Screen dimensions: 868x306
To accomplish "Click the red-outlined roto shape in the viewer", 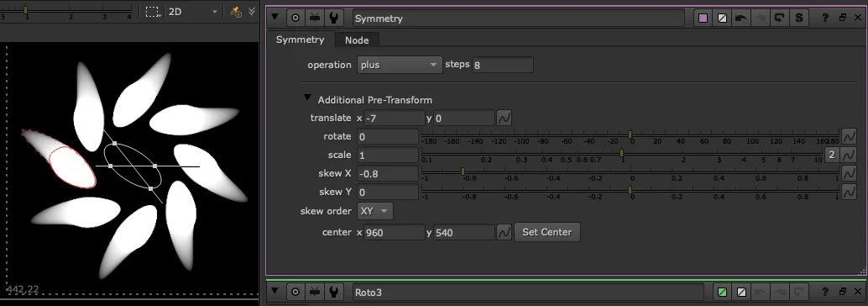I will coord(72,167).
